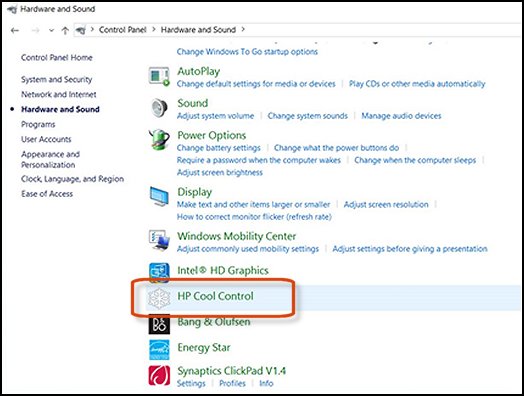Screen dimensions: 524x396
Task: Click Change Windows To Go startup options
Action: coord(247,52)
